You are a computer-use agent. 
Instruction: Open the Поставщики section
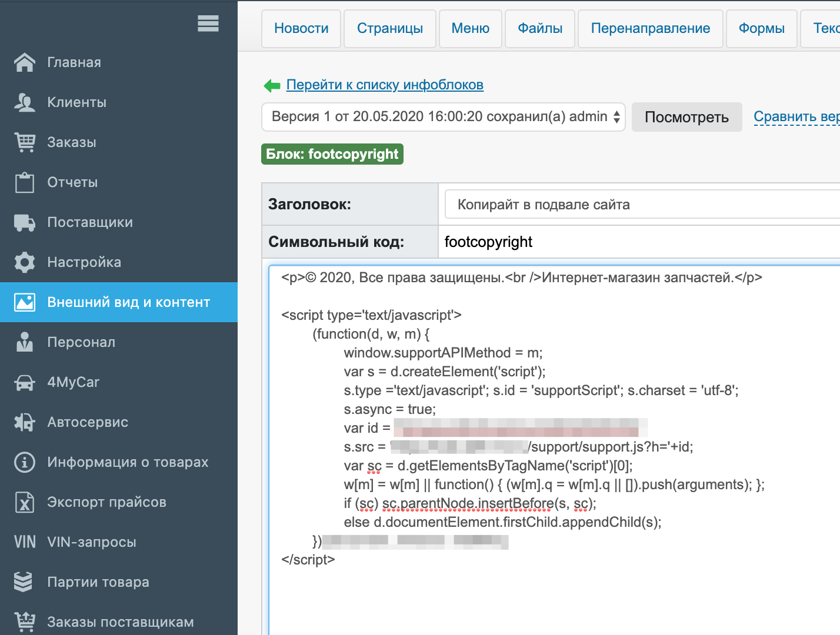(x=119, y=222)
